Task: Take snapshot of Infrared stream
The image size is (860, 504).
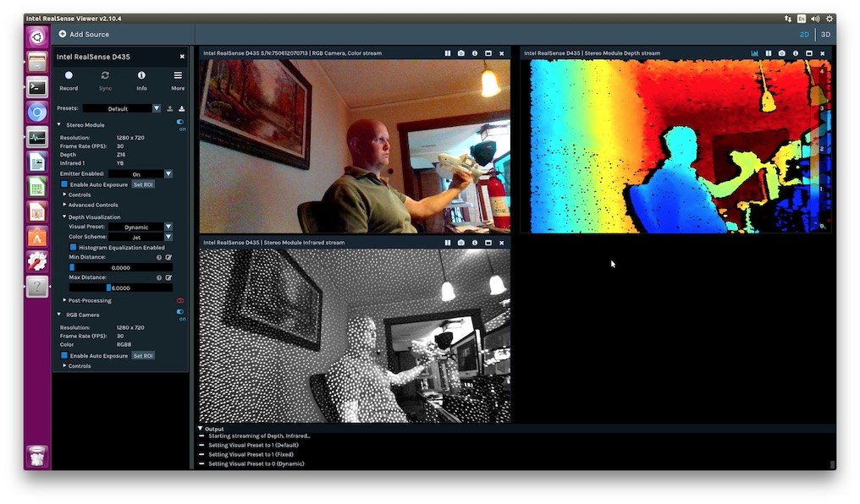Action: [461, 243]
